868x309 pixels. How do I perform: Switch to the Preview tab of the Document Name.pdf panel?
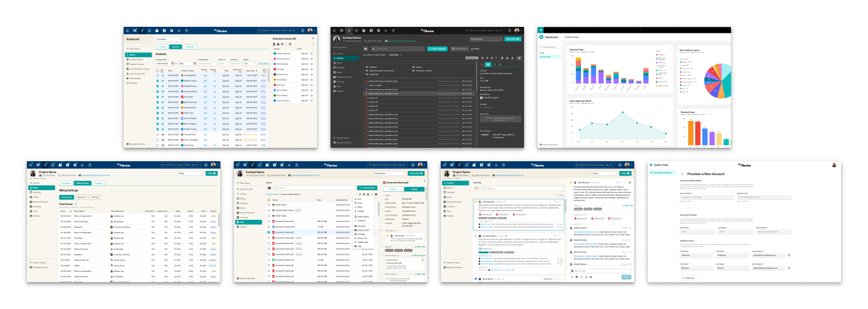[393, 189]
